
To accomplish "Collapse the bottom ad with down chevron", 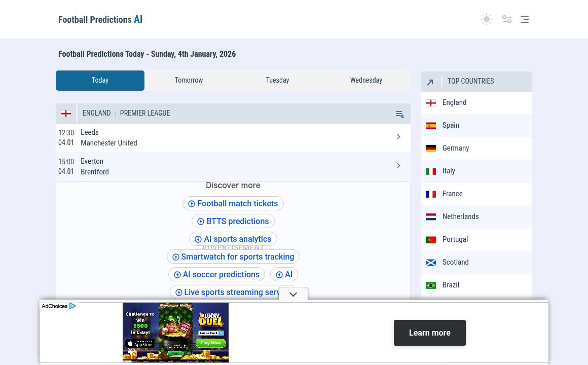I will [x=293, y=295].
